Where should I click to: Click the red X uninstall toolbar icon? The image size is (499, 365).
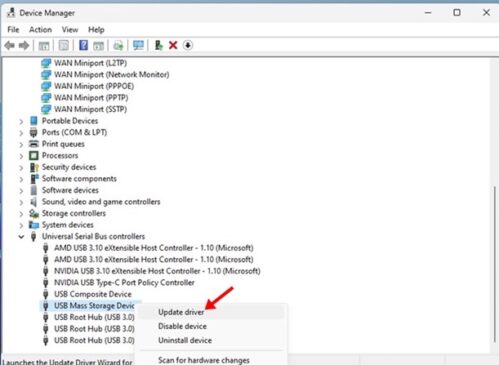173,45
